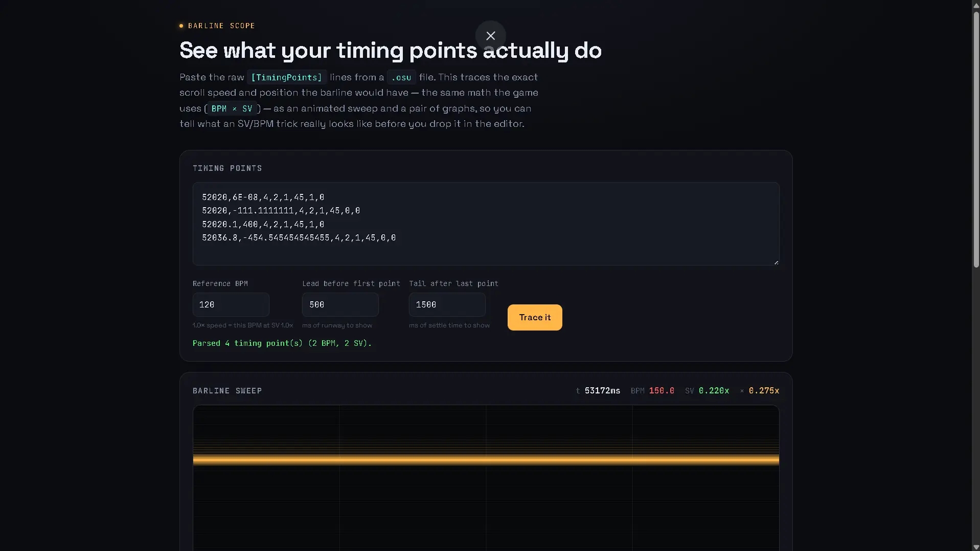Click the [TimingPoints] code chip
Viewport: 980px width, 551px height.
(287, 77)
